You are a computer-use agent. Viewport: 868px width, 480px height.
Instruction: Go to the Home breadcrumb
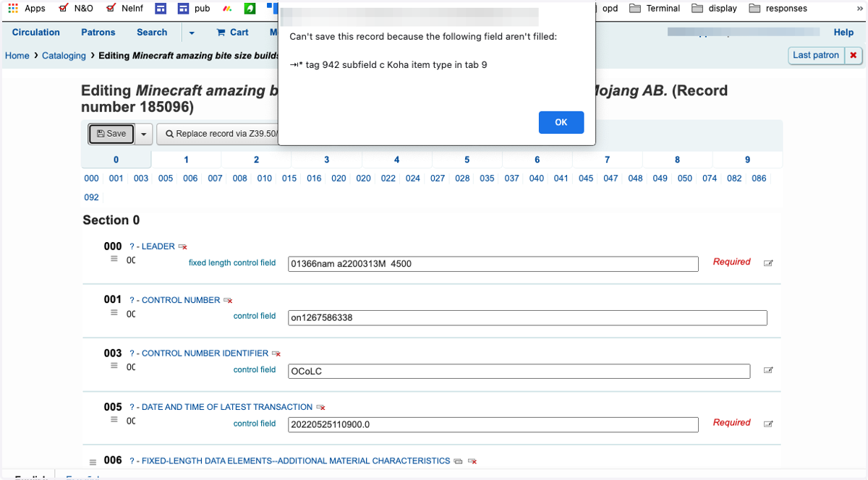point(17,56)
